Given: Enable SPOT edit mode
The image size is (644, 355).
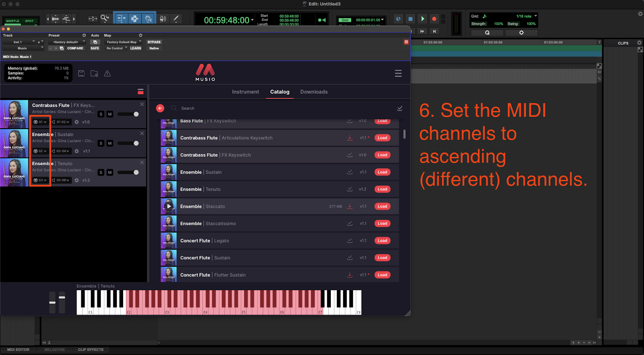Looking at the screenshot, I should [x=29, y=21].
